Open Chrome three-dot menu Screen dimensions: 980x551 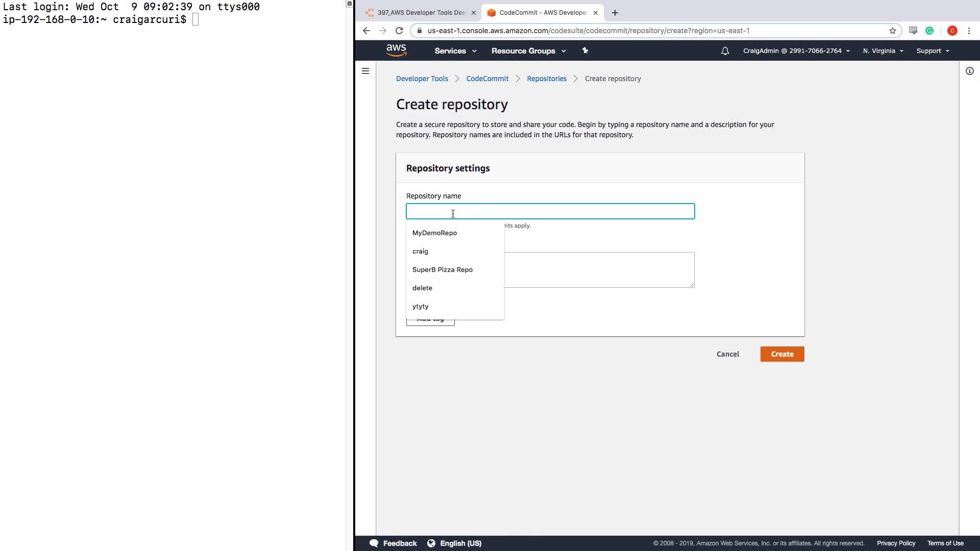969,31
